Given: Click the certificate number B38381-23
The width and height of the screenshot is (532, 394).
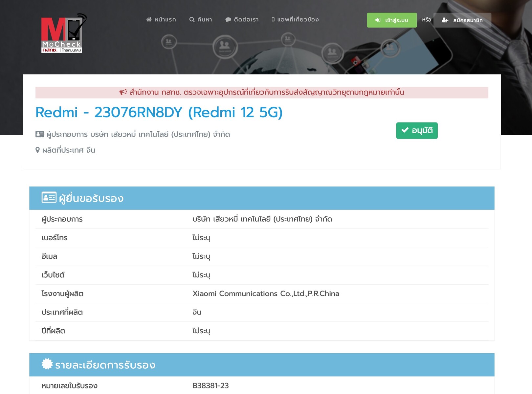Looking at the screenshot, I should pos(211,385).
